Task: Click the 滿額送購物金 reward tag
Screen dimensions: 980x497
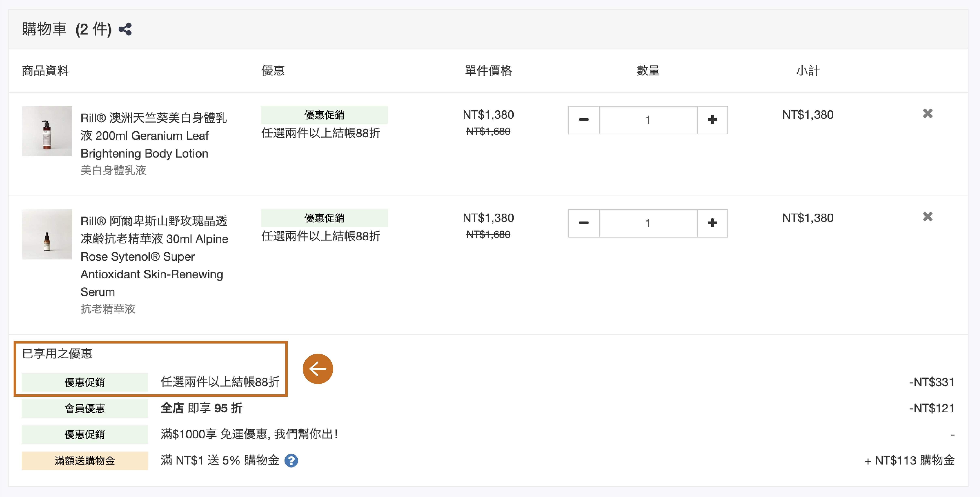Action: click(x=84, y=460)
